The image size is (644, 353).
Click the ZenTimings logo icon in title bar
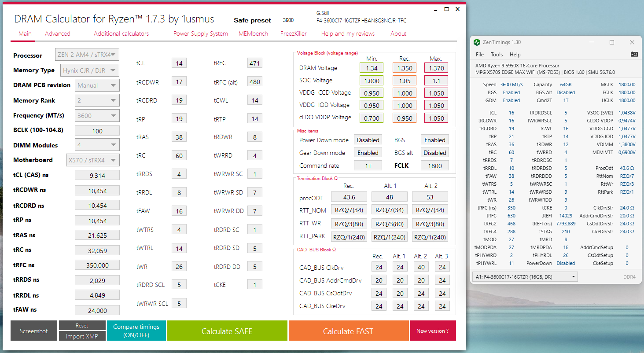point(477,42)
